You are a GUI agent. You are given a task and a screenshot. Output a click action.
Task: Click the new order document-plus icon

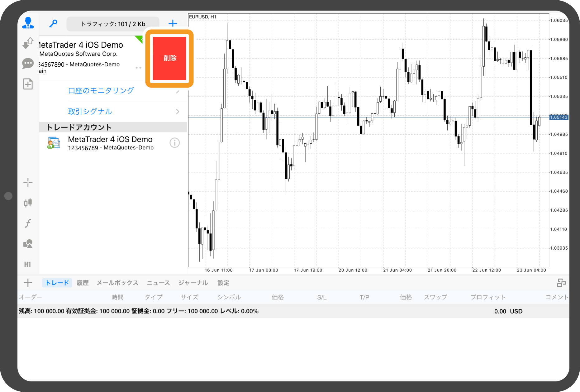coord(28,84)
